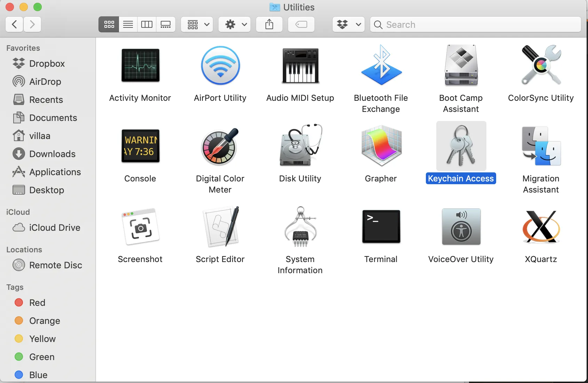Select the Terminal app icon

click(381, 227)
